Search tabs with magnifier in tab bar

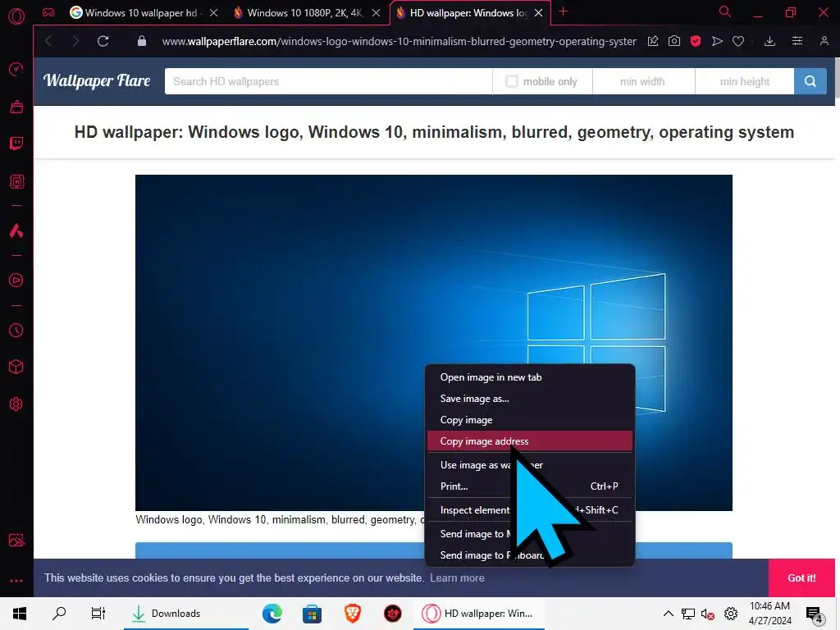(724, 11)
